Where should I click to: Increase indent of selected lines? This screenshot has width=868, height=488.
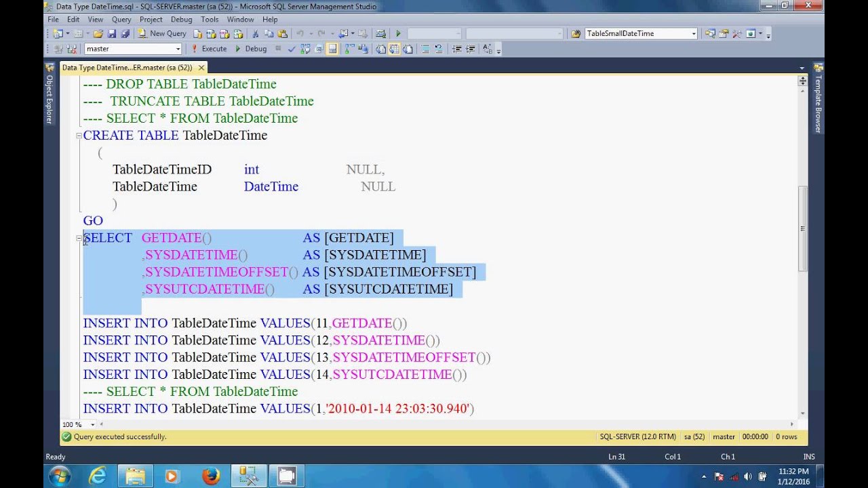470,49
